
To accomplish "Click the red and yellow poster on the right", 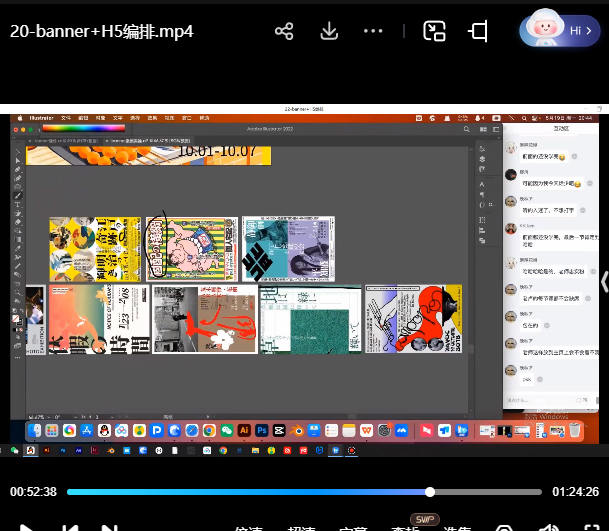I will coord(413,319).
